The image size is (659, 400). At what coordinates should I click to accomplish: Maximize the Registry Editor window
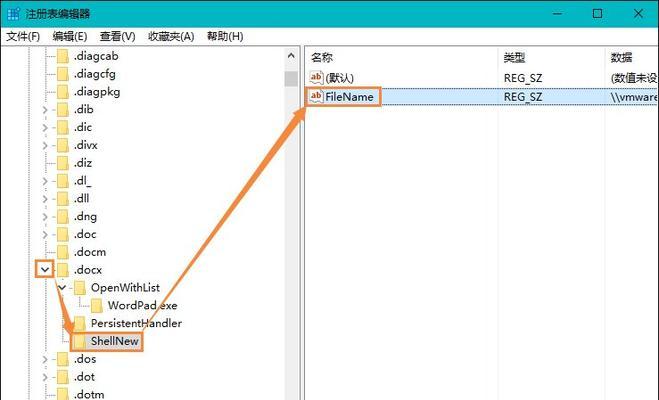click(x=597, y=14)
